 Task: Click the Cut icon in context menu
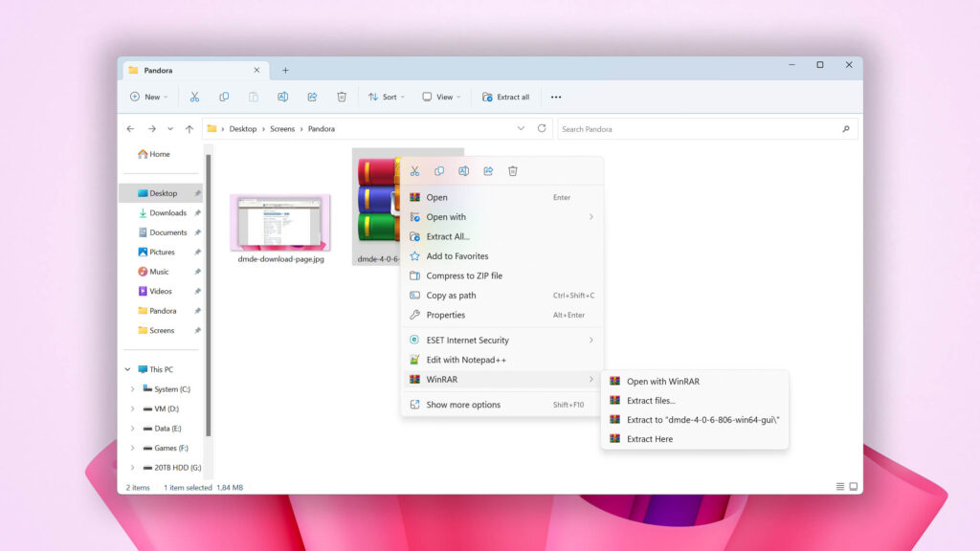[x=414, y=171]
